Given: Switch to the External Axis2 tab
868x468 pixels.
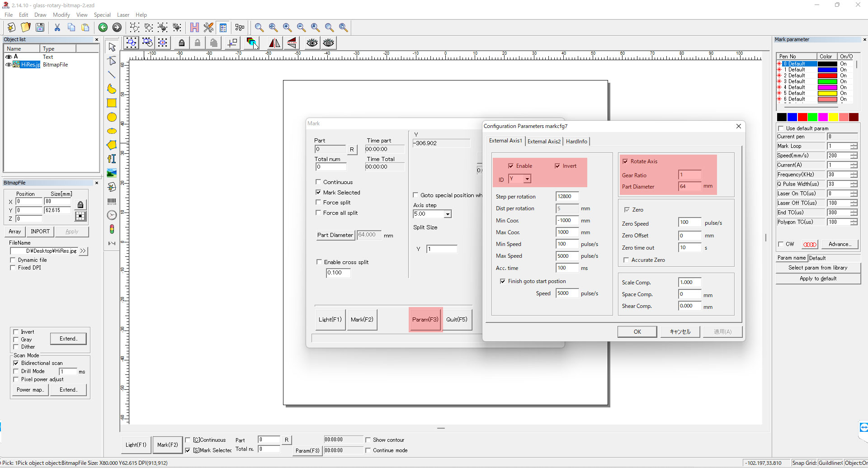Looking at the screenshot, I should pos(544,142).
